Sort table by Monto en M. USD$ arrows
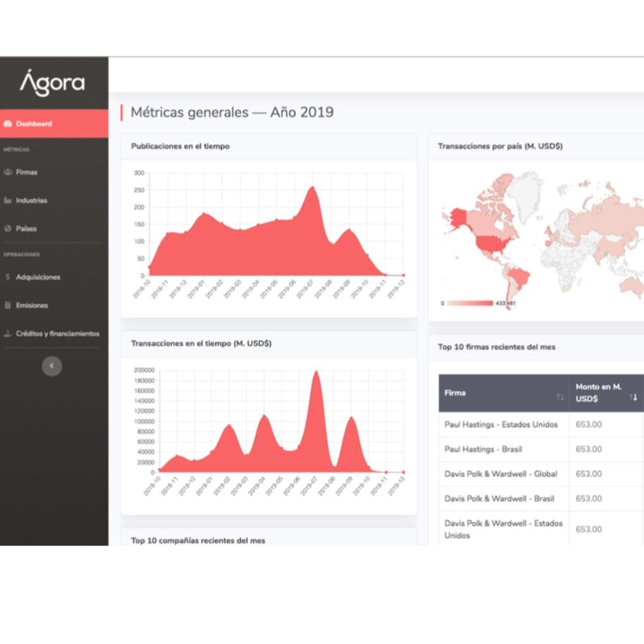This screenshot has width=644, height=644. click(x=633, y=397)
